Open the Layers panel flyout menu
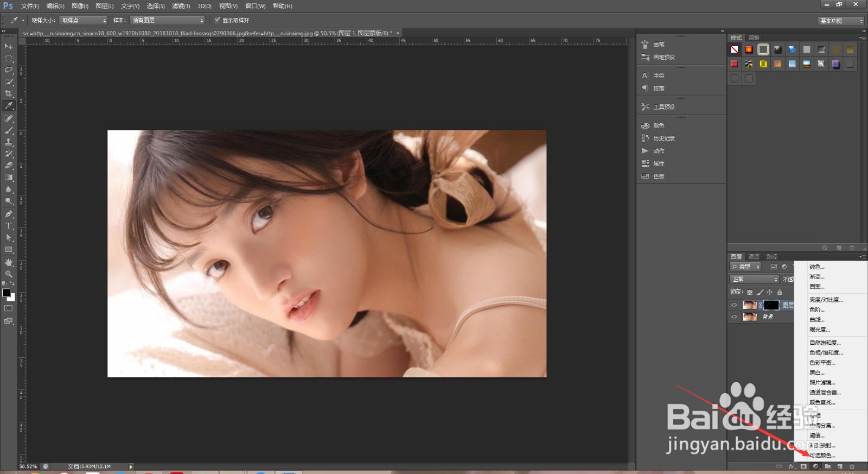 point(862,257)
